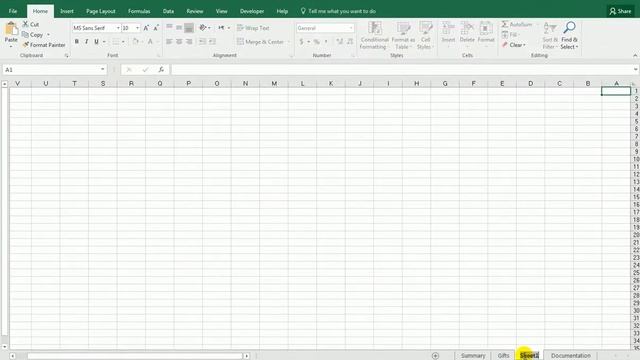Add a new sheet with plus button
This screenshot has width=640, height=360.
[x=435, y=356]
